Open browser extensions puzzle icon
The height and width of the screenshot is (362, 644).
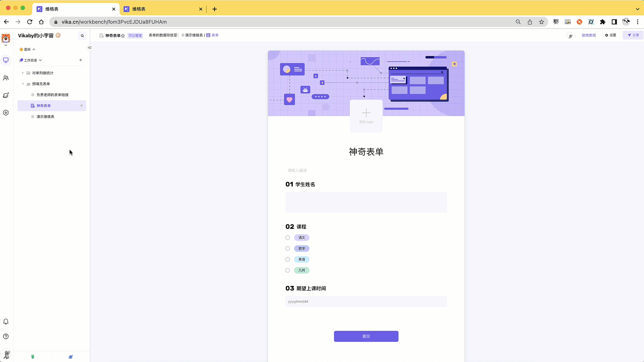[x=603, y=22]
